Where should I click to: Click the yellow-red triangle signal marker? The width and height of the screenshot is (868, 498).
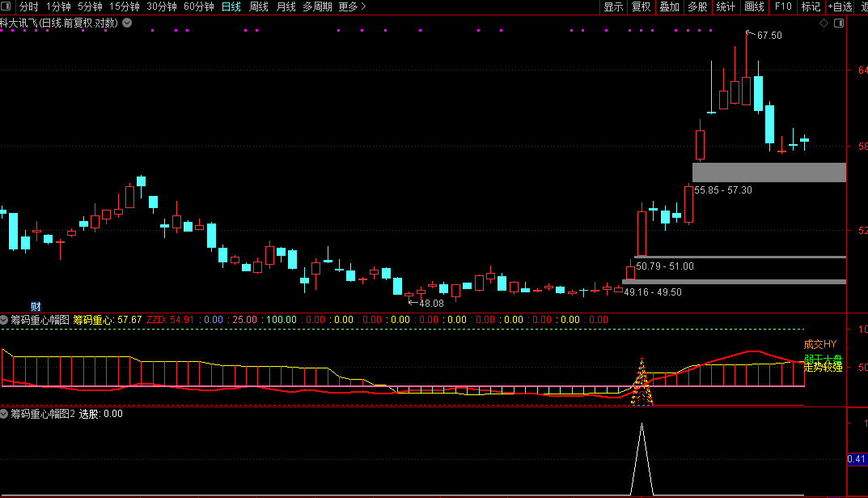(641, 381)
